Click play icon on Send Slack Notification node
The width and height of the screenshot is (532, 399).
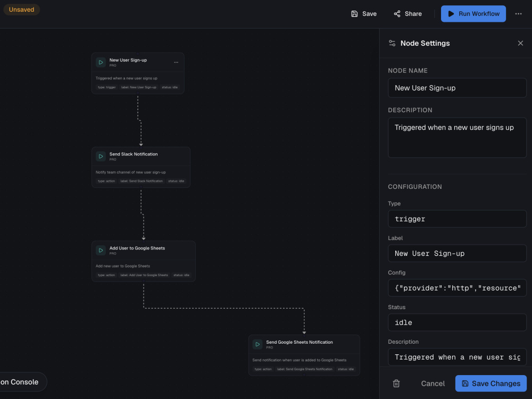tap(101, 156)
